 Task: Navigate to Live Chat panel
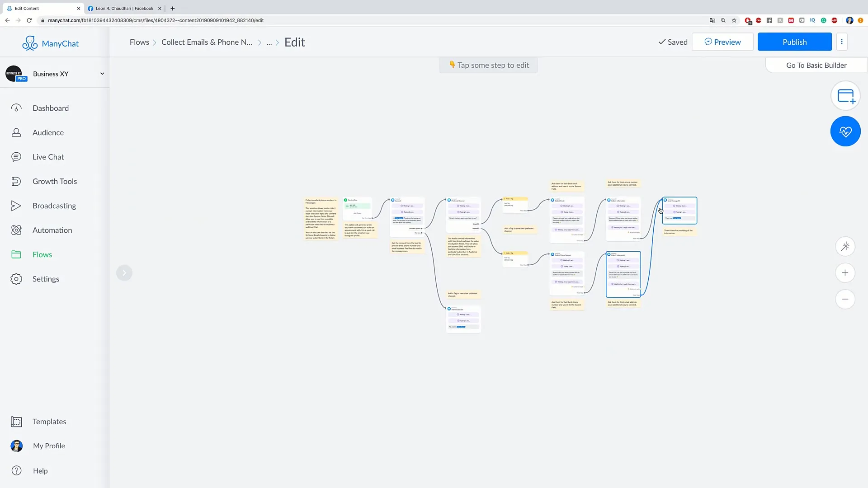pos(48,156)
